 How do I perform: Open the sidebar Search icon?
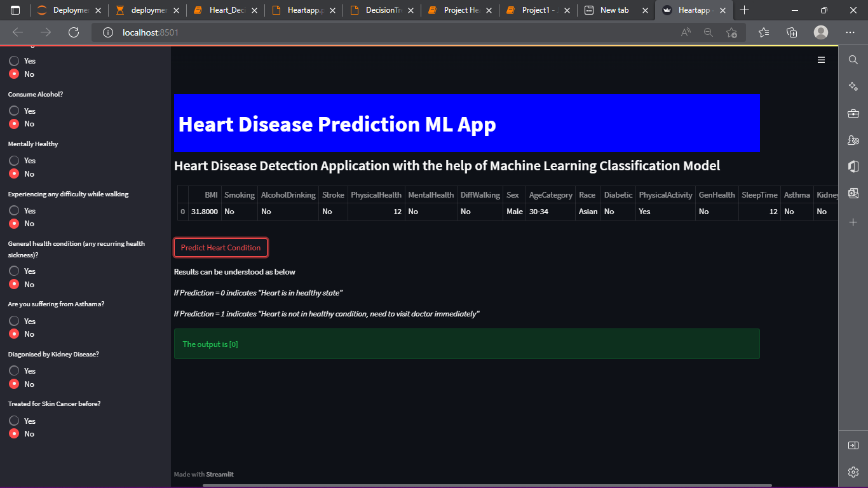click(x=853, y=60)
